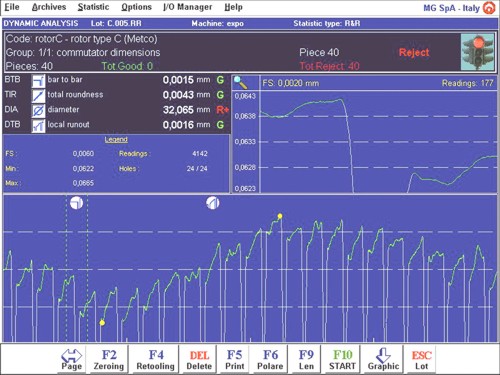Click the Readings 4142 value in legend
Screen dimensions: 500x375
(200, 154)
